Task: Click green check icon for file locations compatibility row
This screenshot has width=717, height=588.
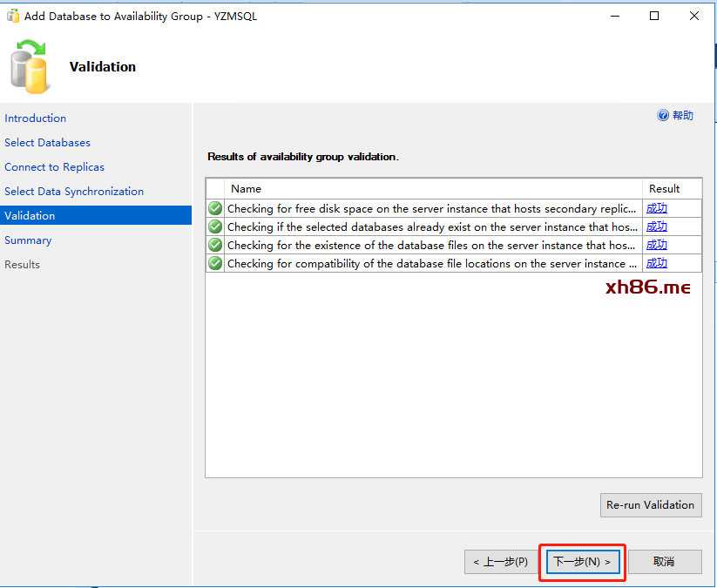Action: pyautogui.click(x=215, y=263)
